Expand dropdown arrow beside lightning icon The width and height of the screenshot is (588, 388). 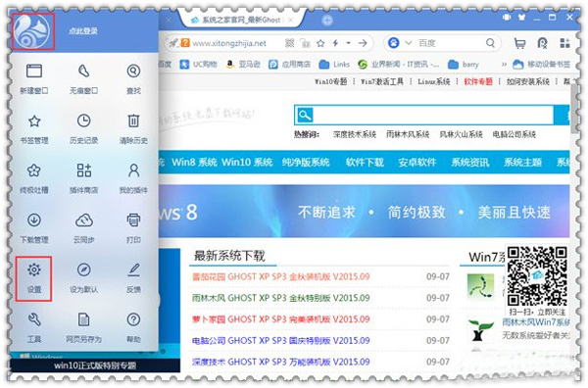click(x=348, y=43)
